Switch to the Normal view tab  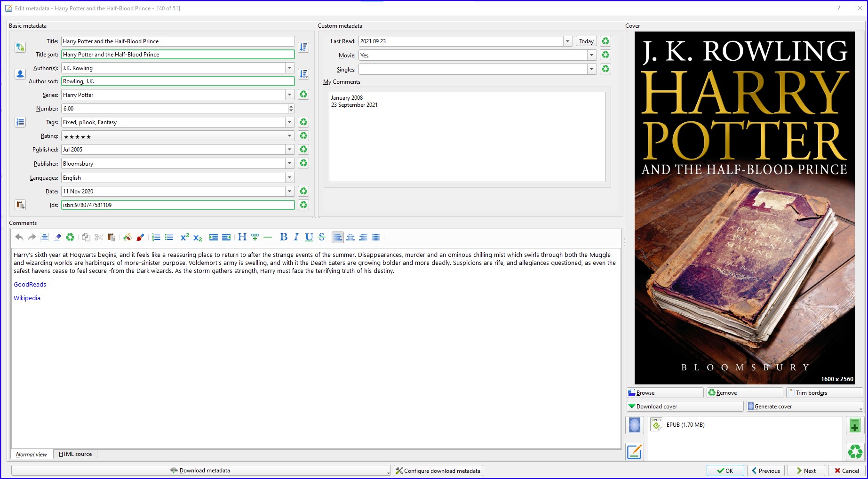[x=32, y=454]
